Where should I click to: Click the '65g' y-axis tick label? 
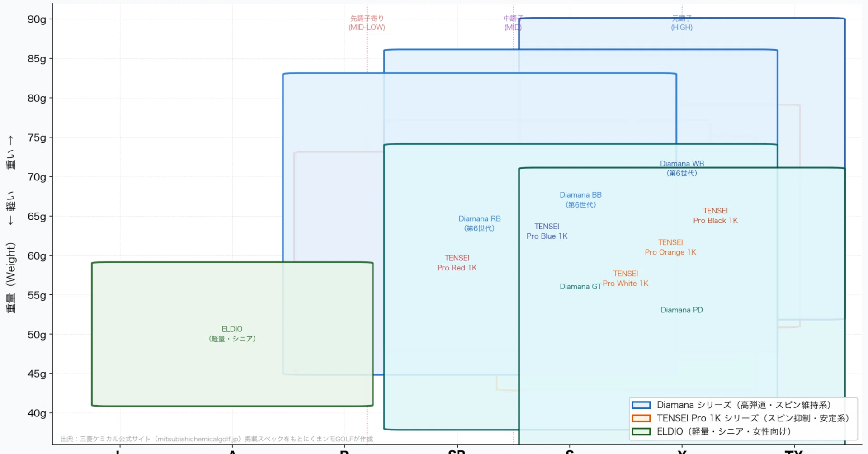click(37, 216)
